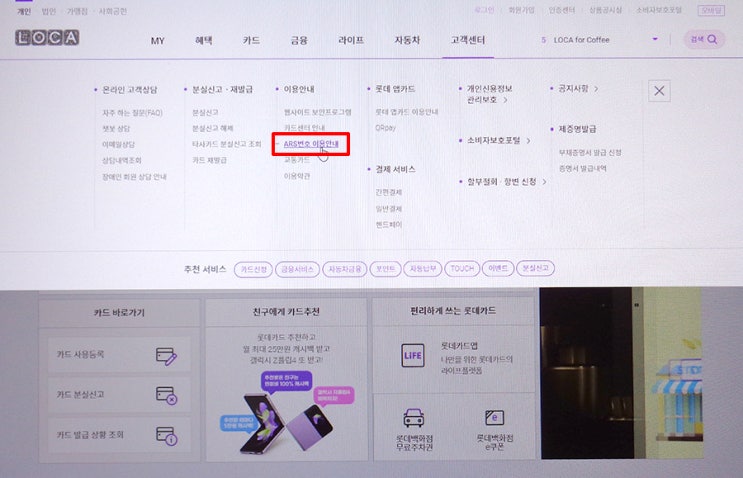Viewport: 743px width, 478px height.
Task: Open 웹사이트 보안프로그램 link
Action: pyautogui.click(x=317, y=112)
